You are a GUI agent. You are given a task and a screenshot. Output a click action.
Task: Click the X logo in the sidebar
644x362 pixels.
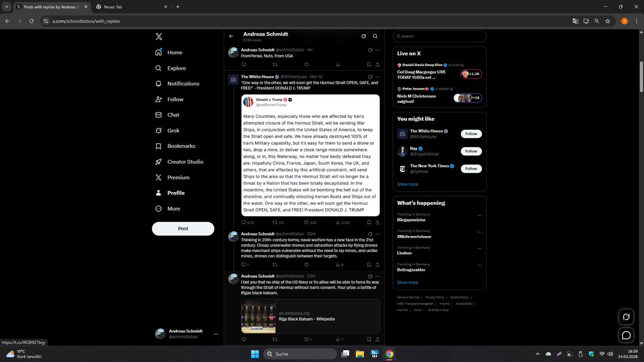(x=158, y=36)
